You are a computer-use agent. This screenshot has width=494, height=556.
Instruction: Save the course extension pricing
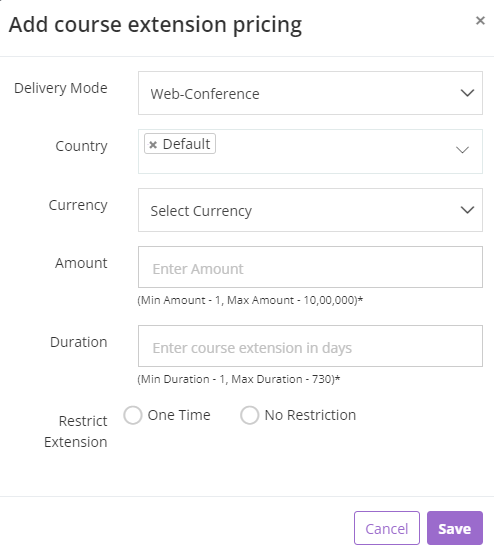455,528
